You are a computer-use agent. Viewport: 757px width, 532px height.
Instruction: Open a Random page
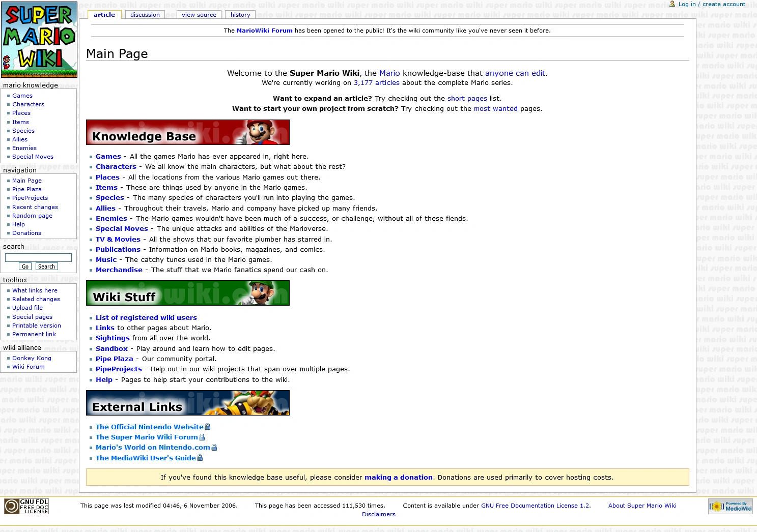[33, 216]
